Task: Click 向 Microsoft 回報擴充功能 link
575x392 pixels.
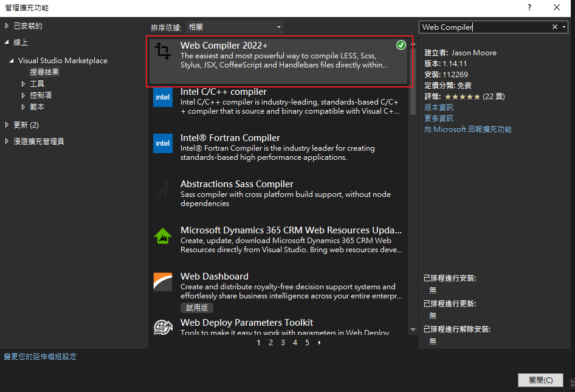Action: point(468,129)
